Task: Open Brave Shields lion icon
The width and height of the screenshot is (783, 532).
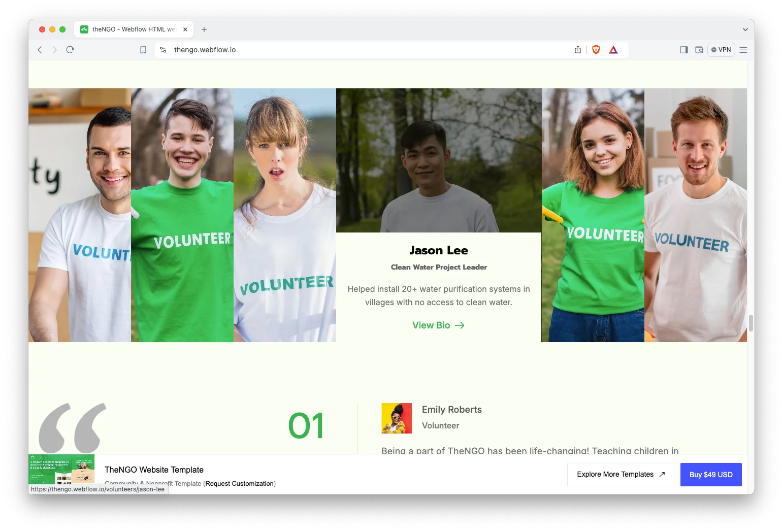Action: point(596,50)
